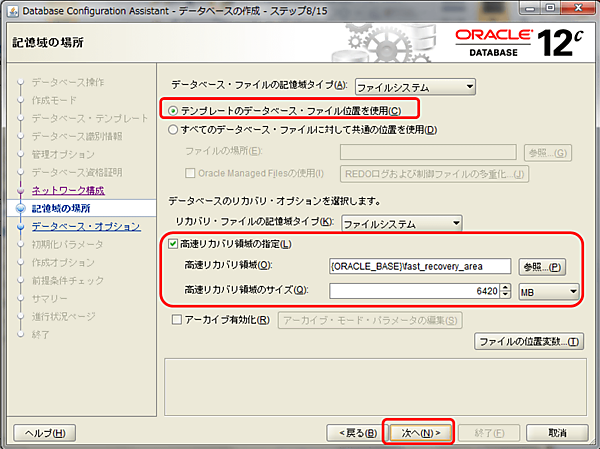Viewport: 600px width, 449px height.
Task: Open database file storage type dropdown
Action: coord(415,87)
